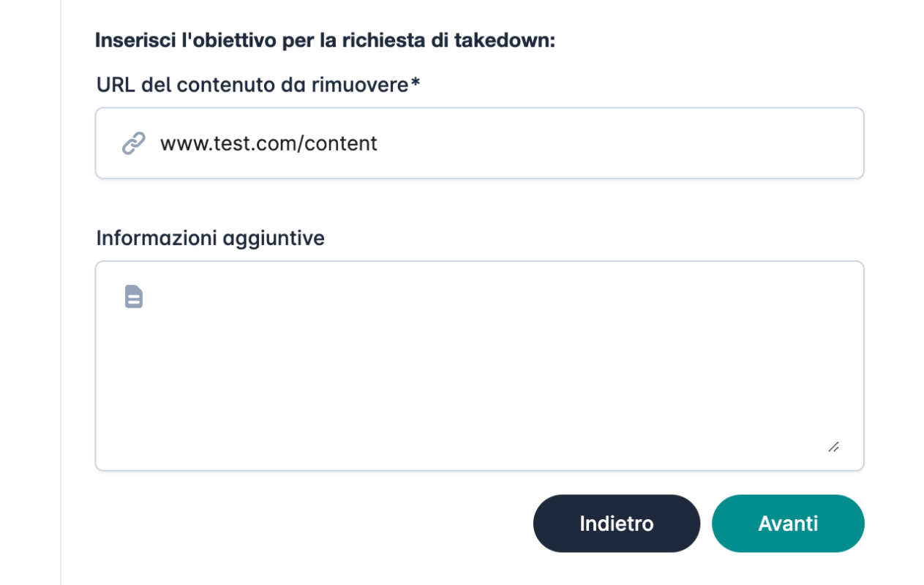This screenshot has height=585, width=924.
Task: Click the 'Informazioni aggiuntive' label
Action: pos(210,238)
